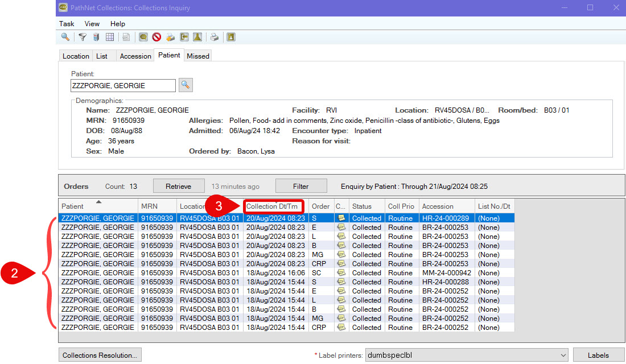The image size is (626, 364).
Task: Open comment icon for MG order, BR-24-000252
Action: (x=341, y=318)
